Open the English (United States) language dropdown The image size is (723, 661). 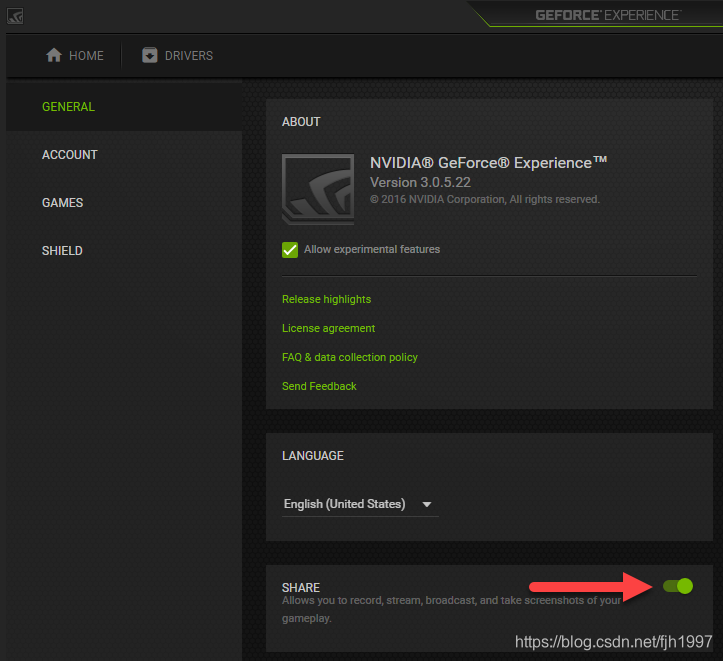pyautogui.click(x=360, y=504)
